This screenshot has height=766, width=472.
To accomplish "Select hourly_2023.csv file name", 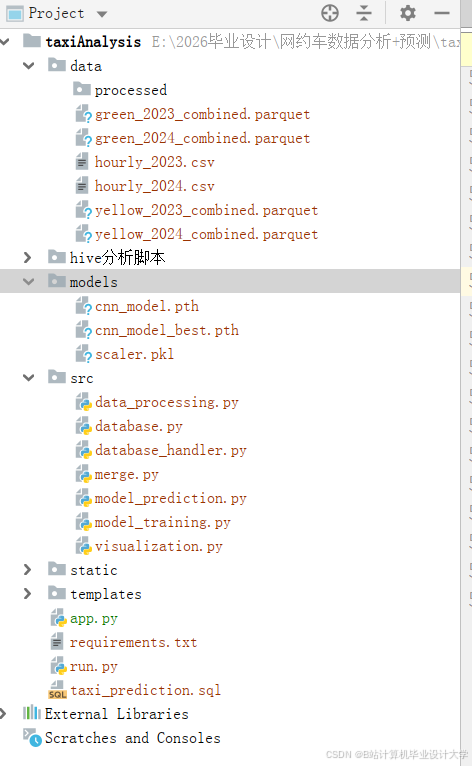I will [154, 162].
